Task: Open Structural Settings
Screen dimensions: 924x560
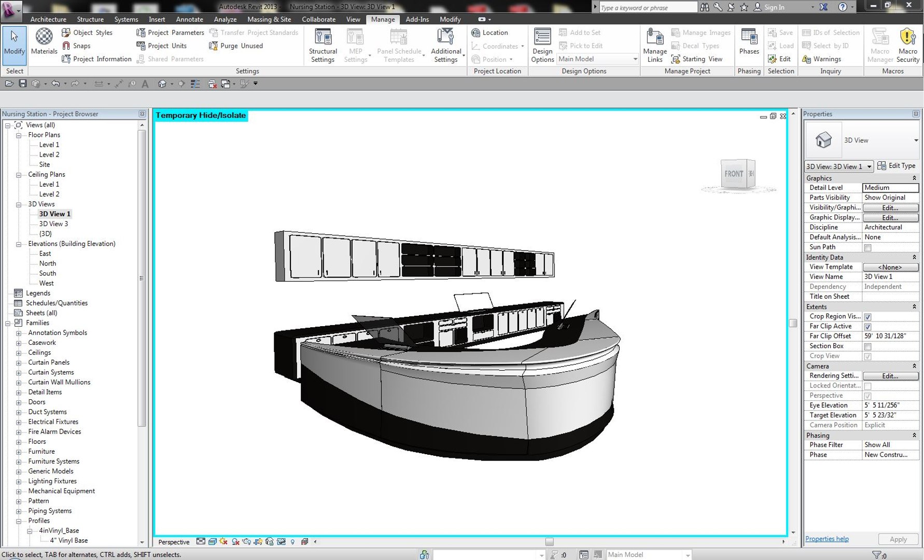Action: (323, 46)
